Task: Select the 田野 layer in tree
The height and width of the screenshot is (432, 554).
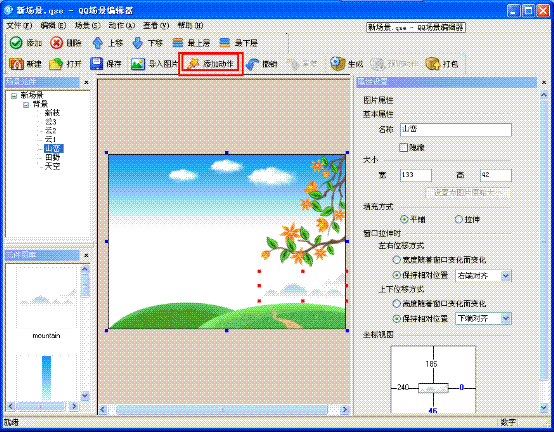Action: tap(53, 158)
